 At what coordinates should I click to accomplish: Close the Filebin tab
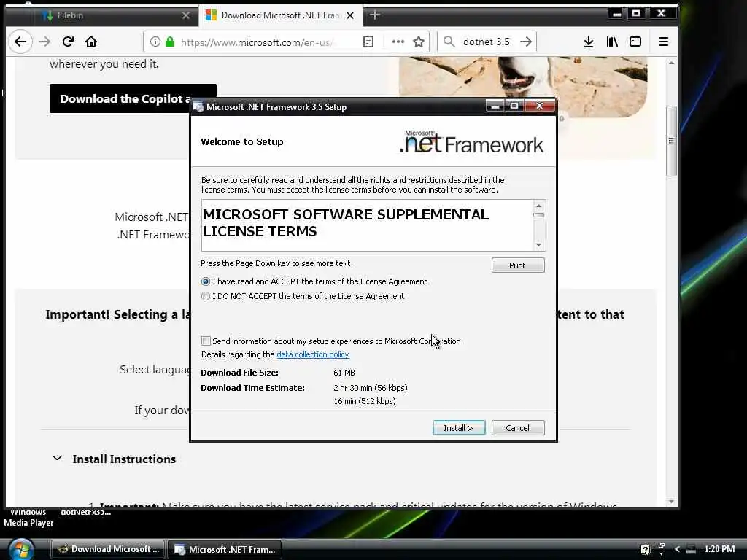(186, 15)
